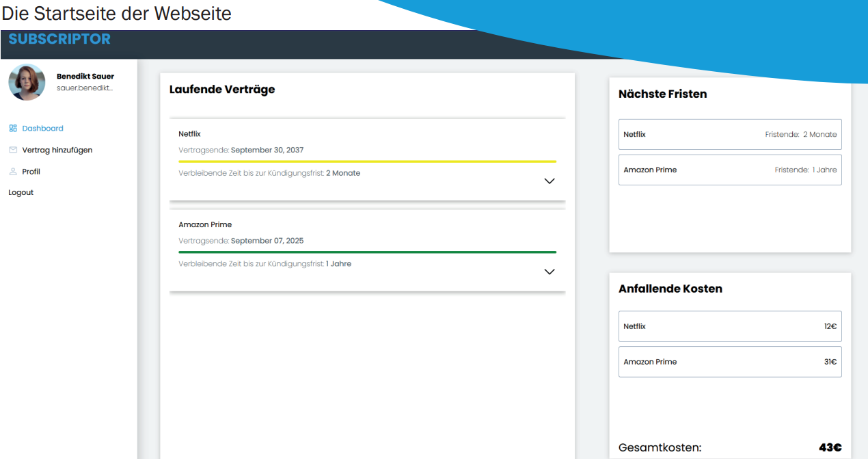Go to Profil in the sidebar

click(x=31, y=172)
